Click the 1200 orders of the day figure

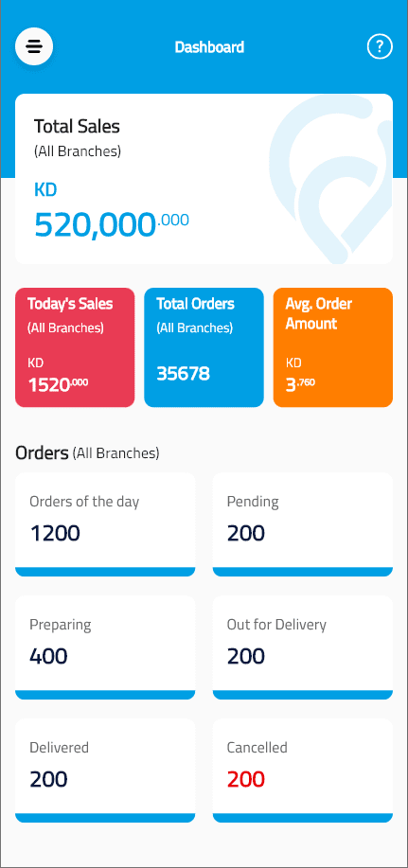(55, 533)
